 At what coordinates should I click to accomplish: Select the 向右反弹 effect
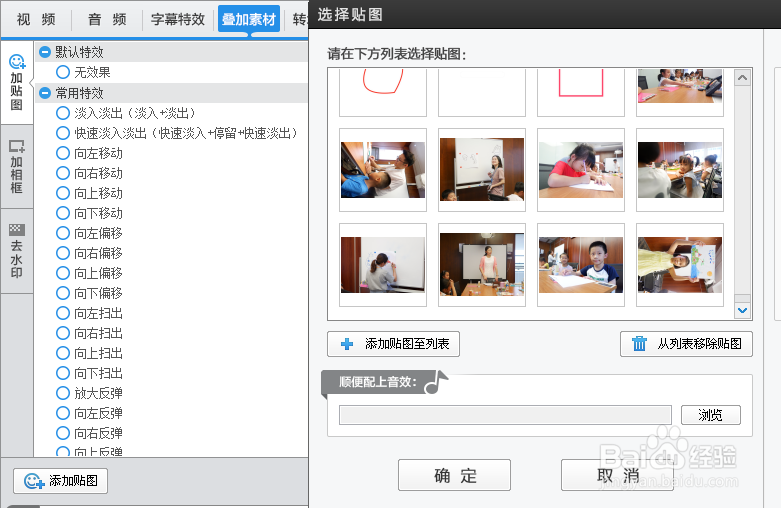(63, 433)
